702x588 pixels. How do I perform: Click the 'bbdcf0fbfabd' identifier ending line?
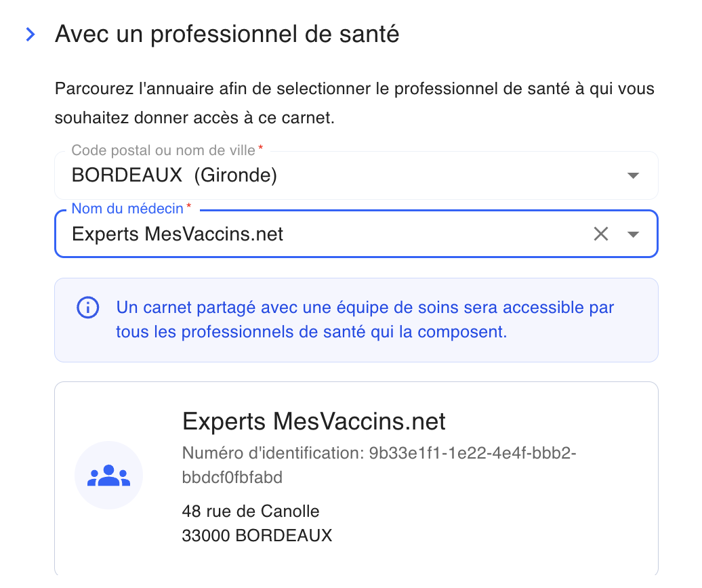pos(232,478)
